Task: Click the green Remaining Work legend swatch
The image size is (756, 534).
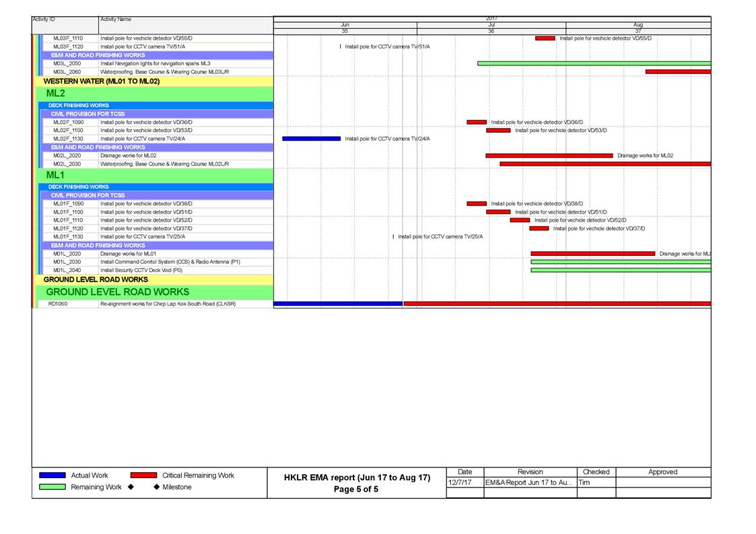Action: 53,487
